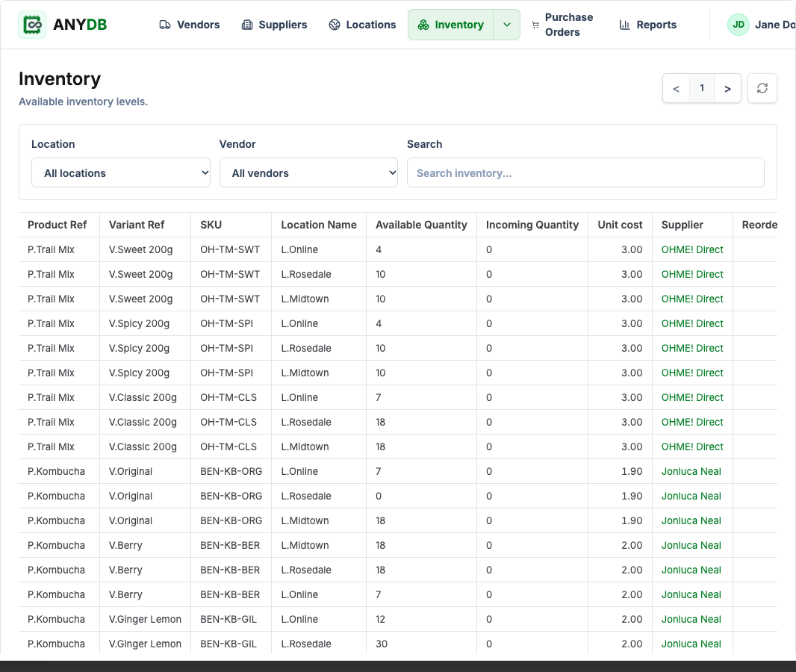Click P.Kombucha in V.Berry L.Online row
Image resolution: width=796 pixels, height=672 pixels.
56,594
